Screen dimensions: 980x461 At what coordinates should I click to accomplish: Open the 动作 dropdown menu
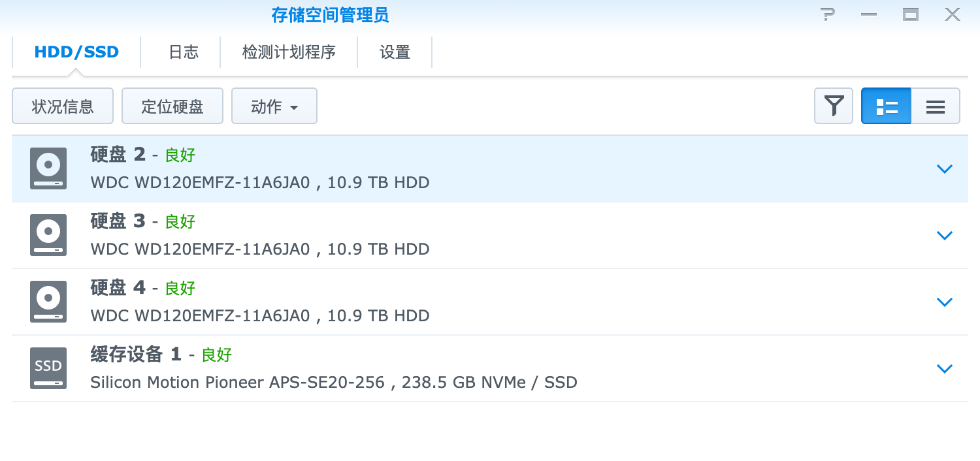click(x=274, y=106)
